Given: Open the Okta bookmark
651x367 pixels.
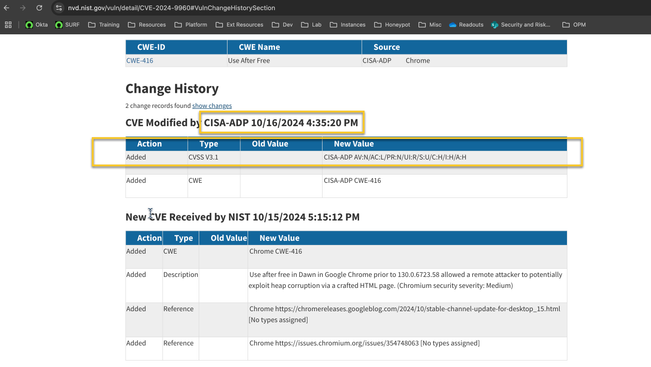Looking at the screenshot, I should [37, 25].
